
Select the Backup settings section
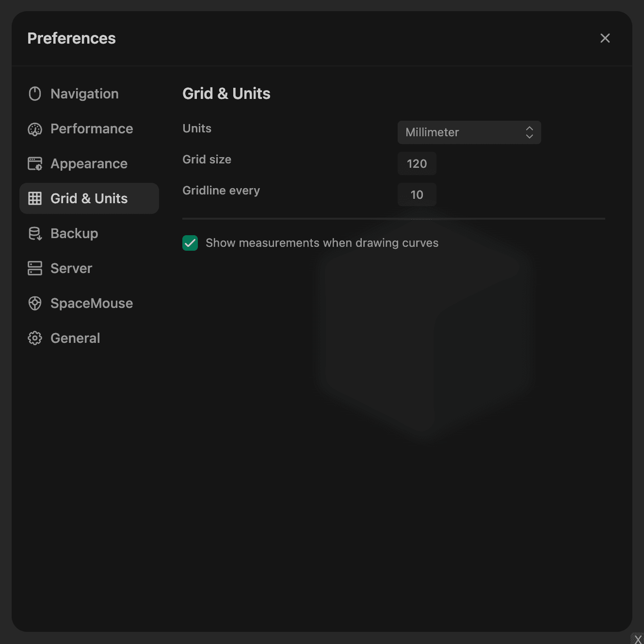pyautogui.click(x=74, y=233)
